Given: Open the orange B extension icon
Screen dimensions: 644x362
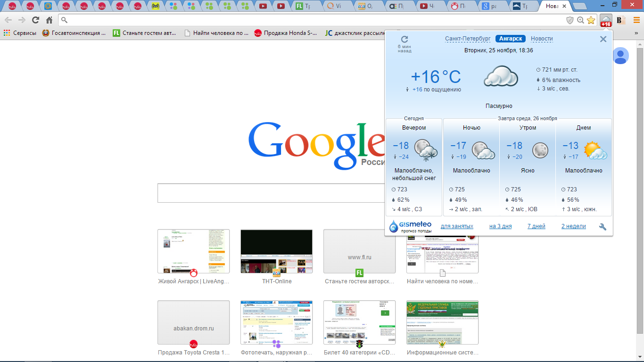Looking at the screenshot, I should tap(621, 20).
